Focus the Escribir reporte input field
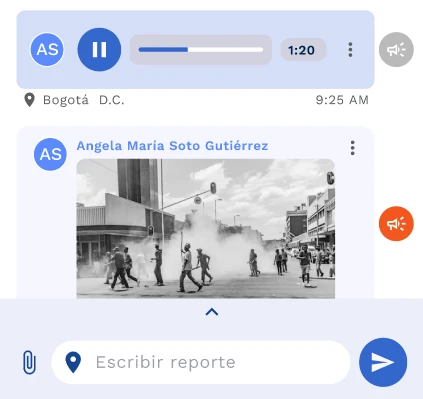423x399 pixels. click(201, 362)
